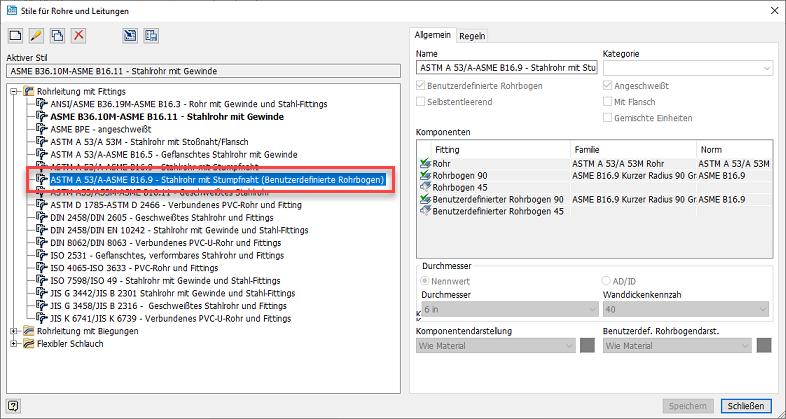
Task: Click the New style toolbar icon
Action: tap(16, 35)
